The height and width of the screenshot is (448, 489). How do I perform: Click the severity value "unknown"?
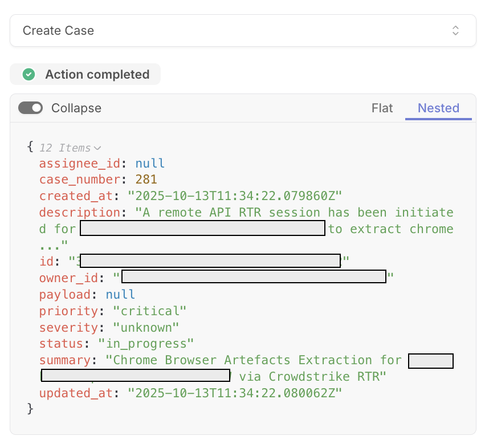point(146,328)
